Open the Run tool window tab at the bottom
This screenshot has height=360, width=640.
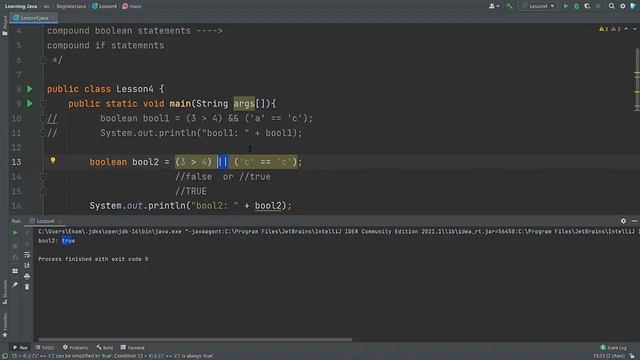tap(20, 348)
